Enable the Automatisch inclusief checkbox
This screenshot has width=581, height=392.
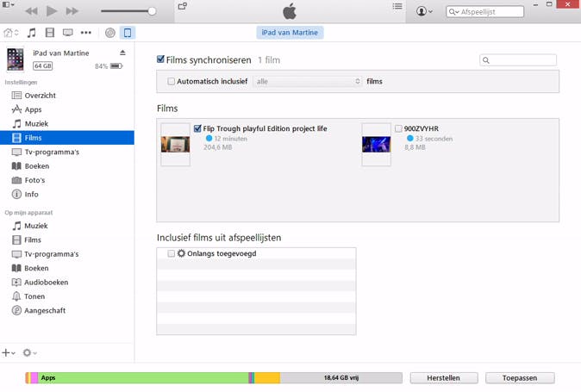pyautogui.click(x=171, y=82)
